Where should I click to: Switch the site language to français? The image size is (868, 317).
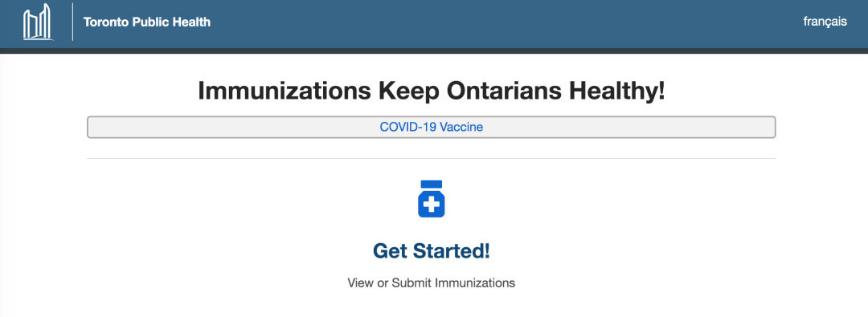coord(825,22)
